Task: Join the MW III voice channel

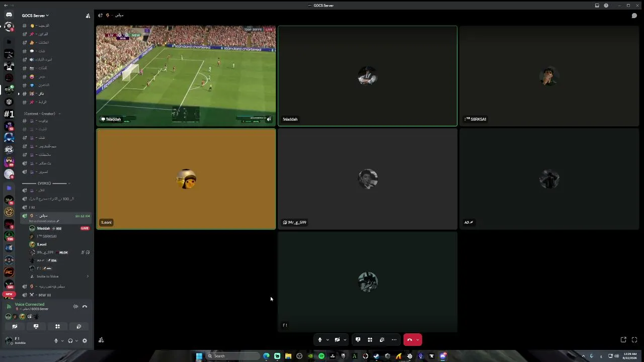Action: pyautogui.click(x=55, y=295)
